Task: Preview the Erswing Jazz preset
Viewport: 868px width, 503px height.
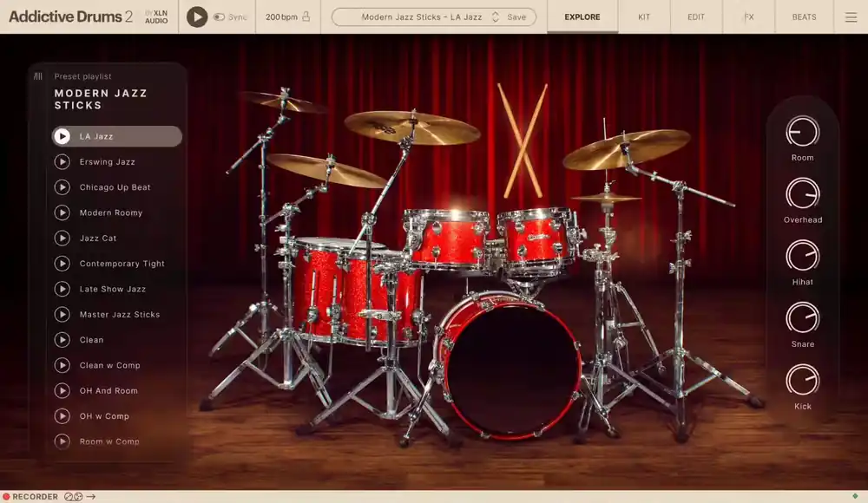Action: [62, 161]
